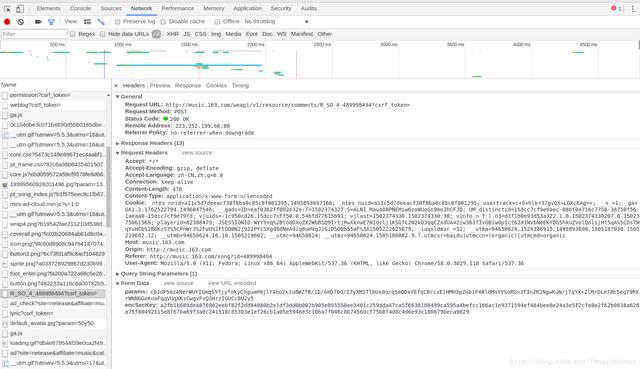Click the Filter text input field
Image resolution: width=640 pixels, height=369 pixels.
tap(34, 34)
